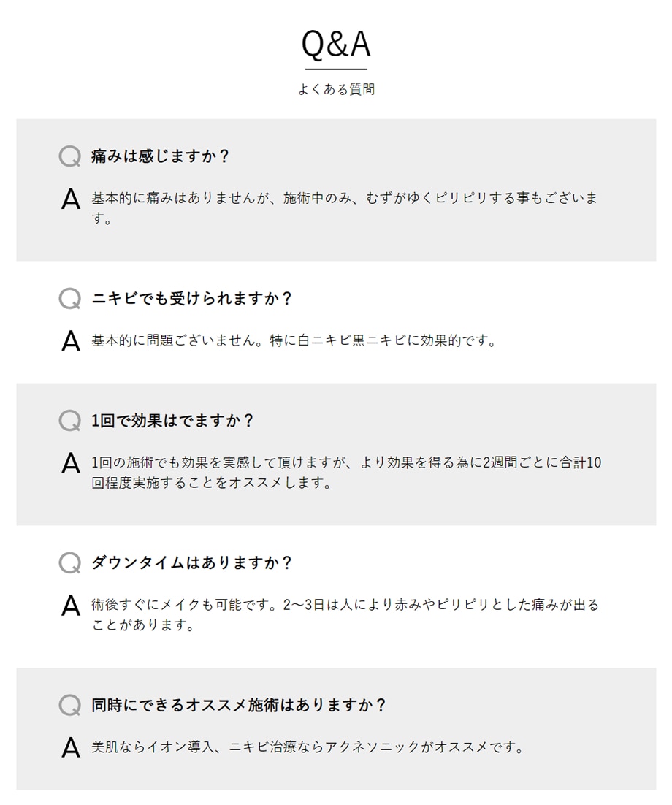Click the Q icon beside ニキビでも受けられますか？

(70, 298)
